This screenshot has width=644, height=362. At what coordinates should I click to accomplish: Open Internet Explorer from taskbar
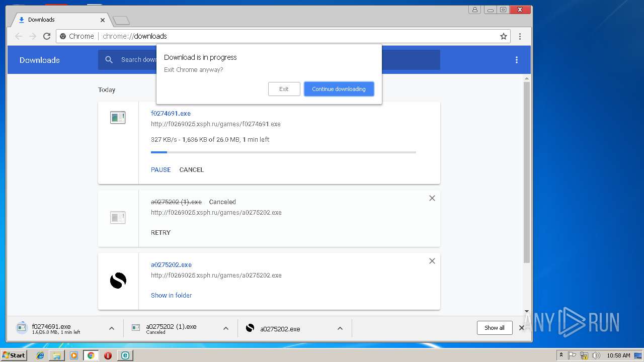(40, 355)
